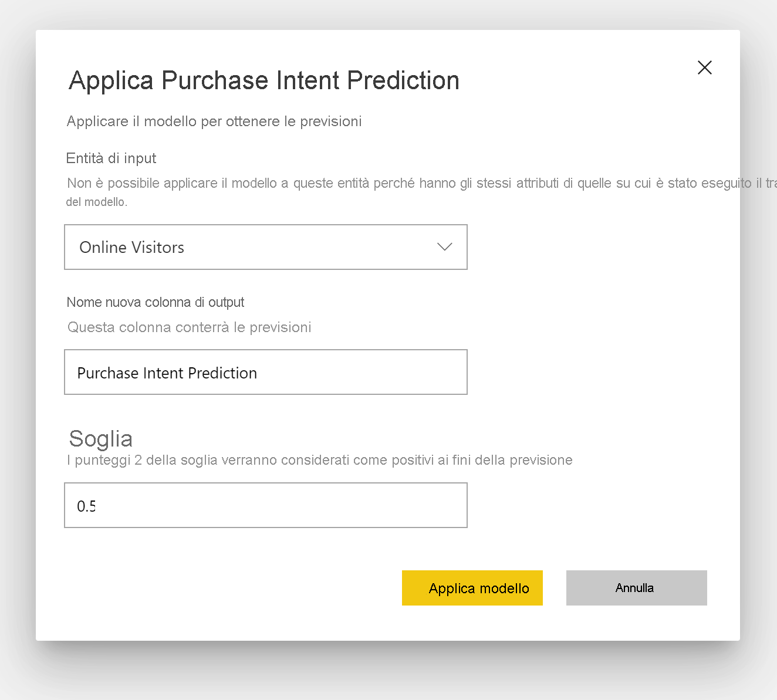Click into the Soglia threshold field showing 0.5
The width and height of the screenshot is (777, 700).
[266, 505]
